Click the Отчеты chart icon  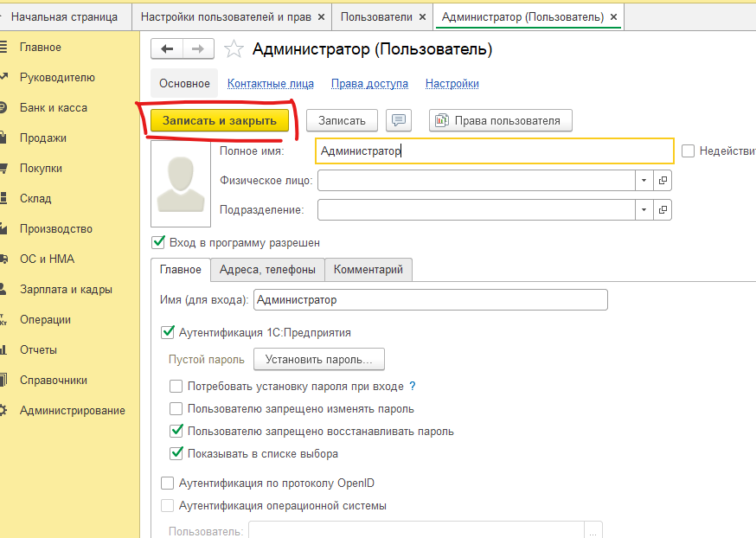pos(3,350)
